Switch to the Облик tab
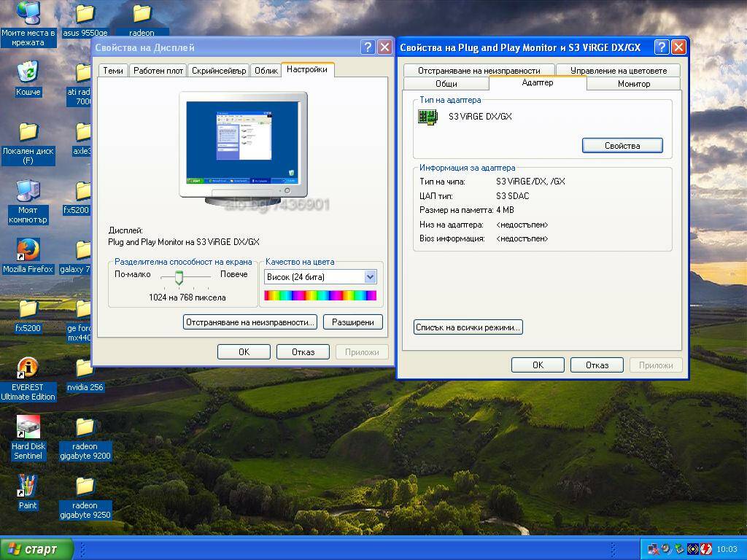Image resolution: width=747 pixels, height=560 pixels. 266,71
